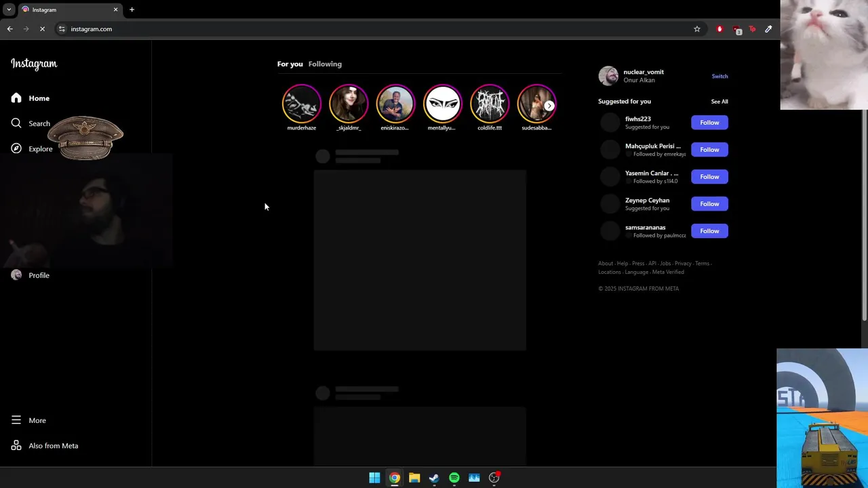This screenshot has width=868, height=488.
Task: Switch to the For you tab
Action: 290,64
